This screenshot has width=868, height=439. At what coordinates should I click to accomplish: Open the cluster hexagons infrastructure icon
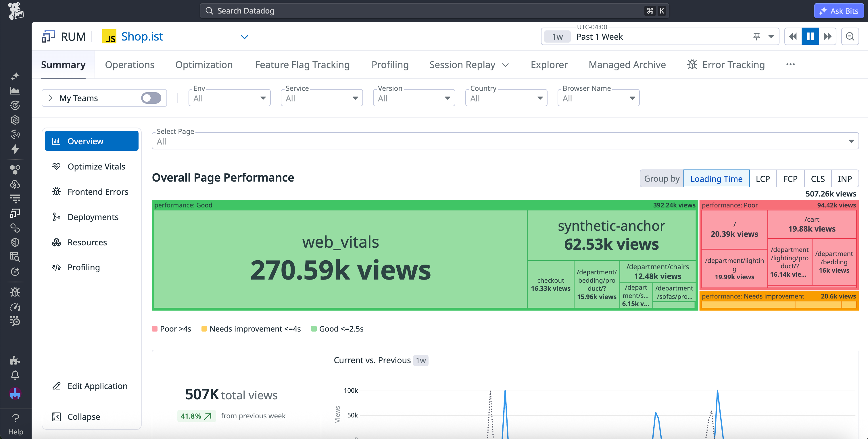coord(15,170)
